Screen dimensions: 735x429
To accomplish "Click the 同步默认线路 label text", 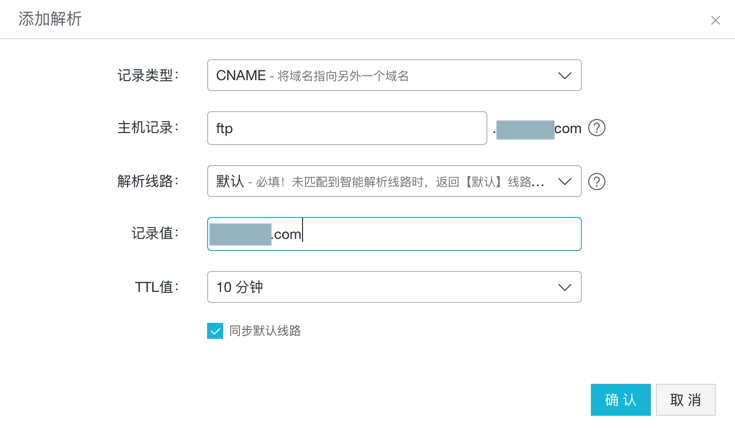I will (265, 331).
